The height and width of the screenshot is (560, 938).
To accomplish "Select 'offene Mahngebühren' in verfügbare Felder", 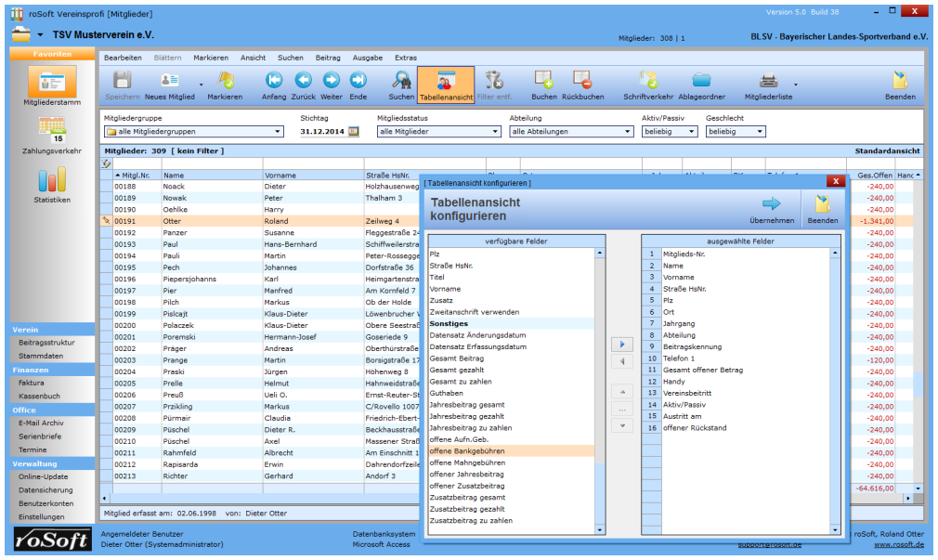I will (467, 462).
